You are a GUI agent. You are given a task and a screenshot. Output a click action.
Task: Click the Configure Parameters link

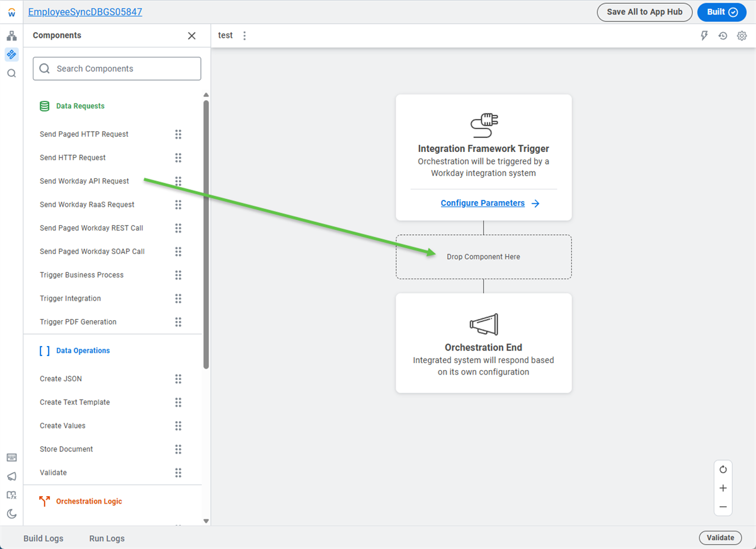[x=490, y=204]
